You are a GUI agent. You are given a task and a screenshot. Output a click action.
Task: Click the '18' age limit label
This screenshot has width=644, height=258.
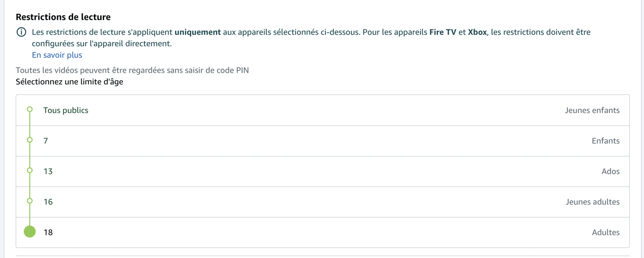48,232
